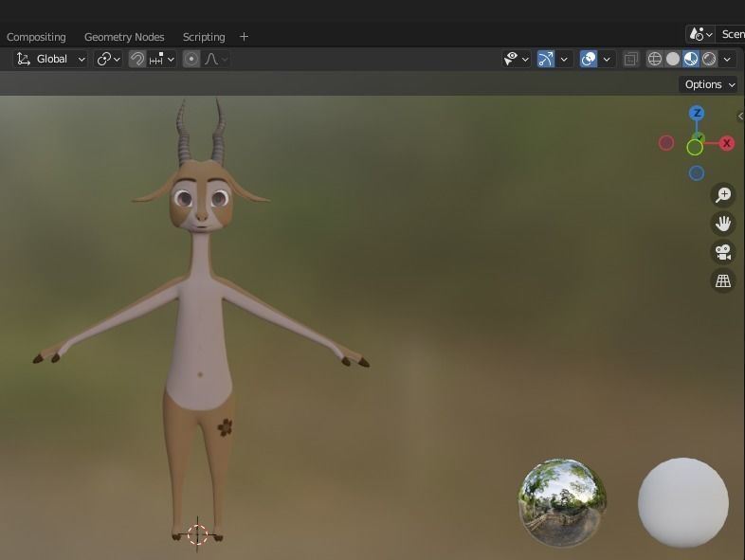The width and height of the screenshot is (745, 560).
Task: Switch to solid viewport shading
Action: pos(673,59)
